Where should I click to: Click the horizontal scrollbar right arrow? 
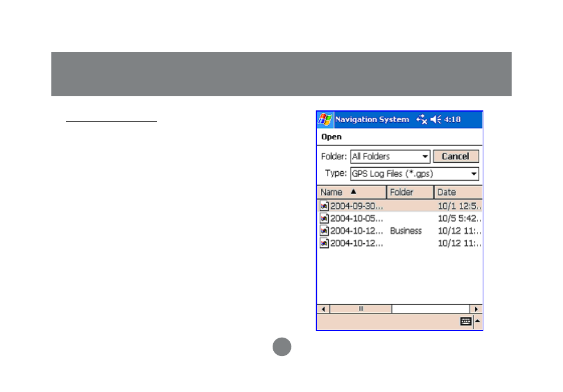pos(476,309)
